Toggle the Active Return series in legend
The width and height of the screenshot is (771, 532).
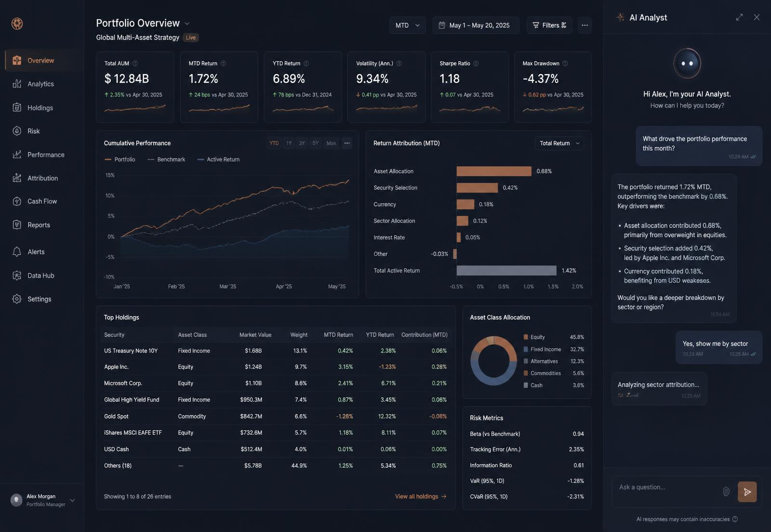point(218,160)
